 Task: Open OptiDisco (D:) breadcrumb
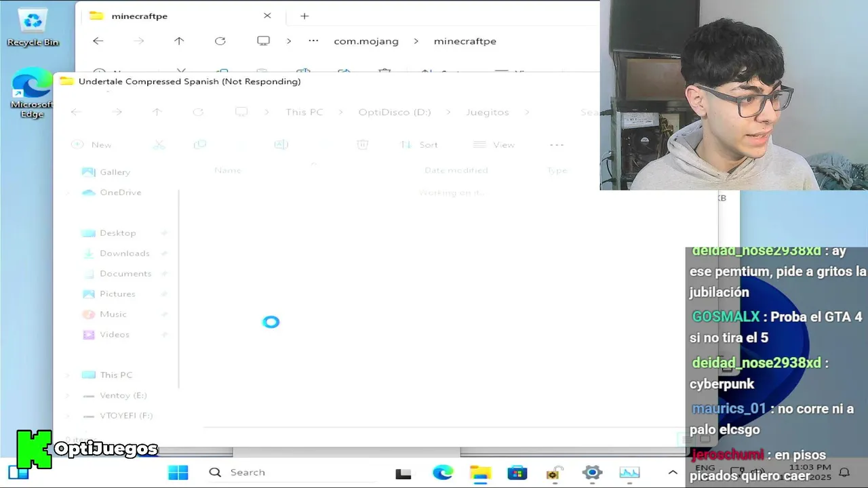[x=395, y=112]
